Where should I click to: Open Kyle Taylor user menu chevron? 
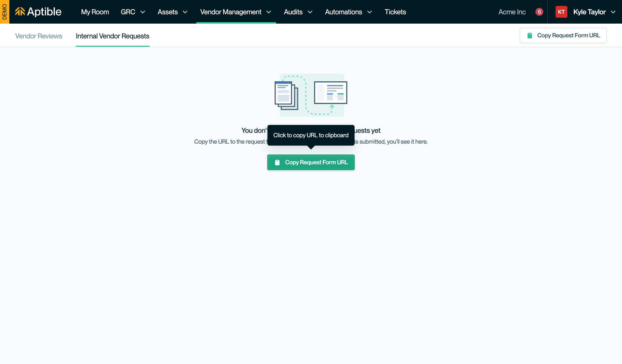pos(613,12)
